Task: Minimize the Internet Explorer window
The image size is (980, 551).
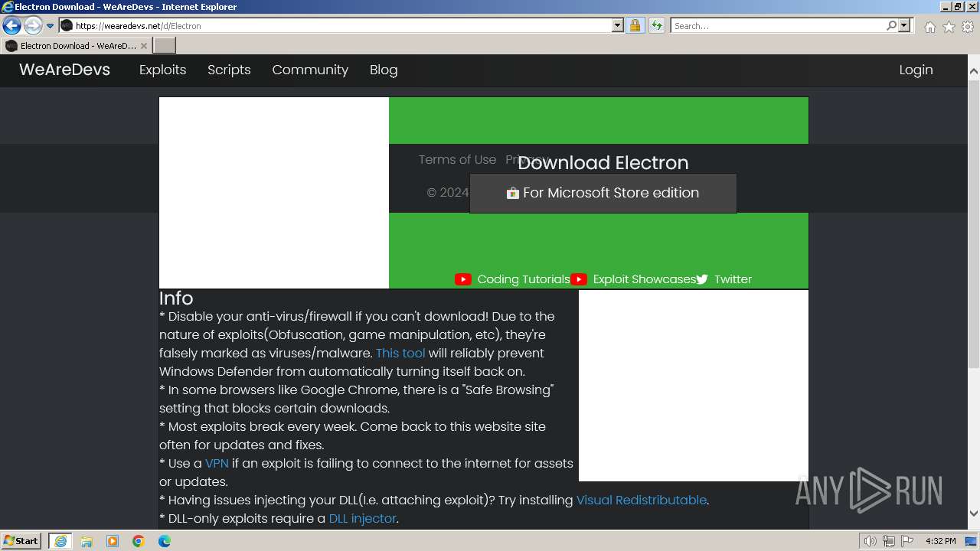Action: click(x=945, y=7)
